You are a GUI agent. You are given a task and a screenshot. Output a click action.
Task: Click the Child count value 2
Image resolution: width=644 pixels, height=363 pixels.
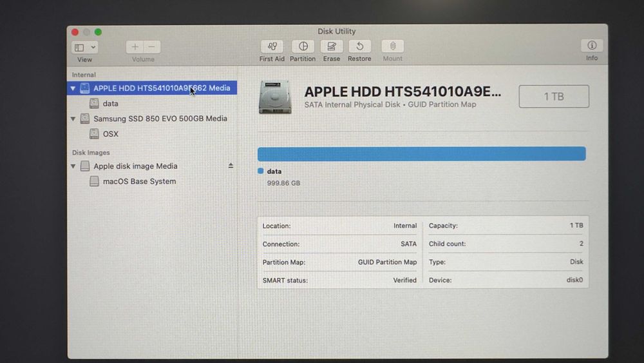click(581, 244)
